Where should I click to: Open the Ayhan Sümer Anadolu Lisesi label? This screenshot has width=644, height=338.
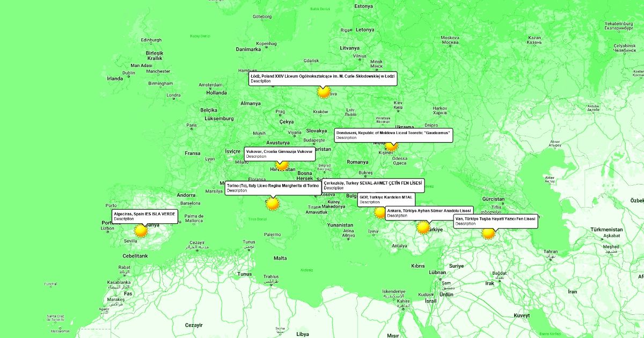point(429,212)
